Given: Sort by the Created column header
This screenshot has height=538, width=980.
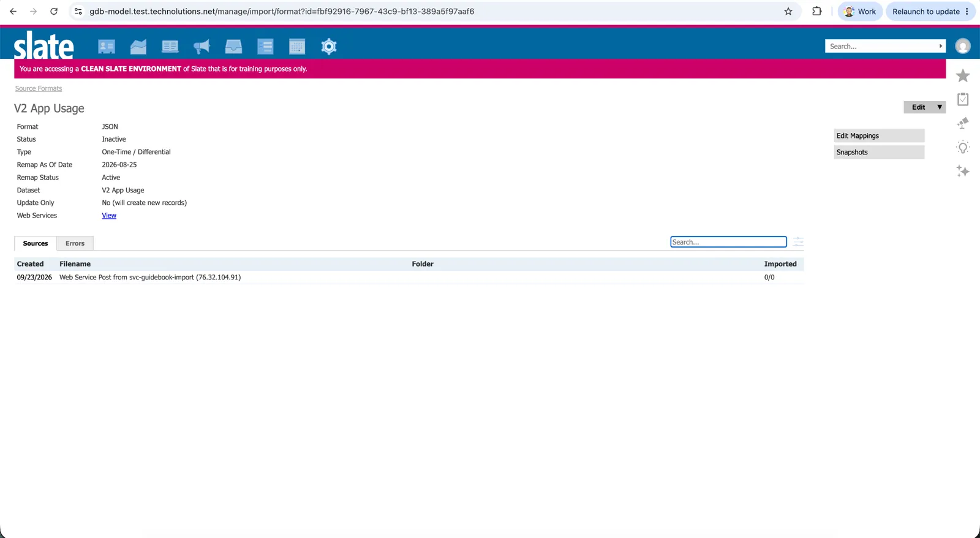Looking at the screenshot, I should coord(30,264).
